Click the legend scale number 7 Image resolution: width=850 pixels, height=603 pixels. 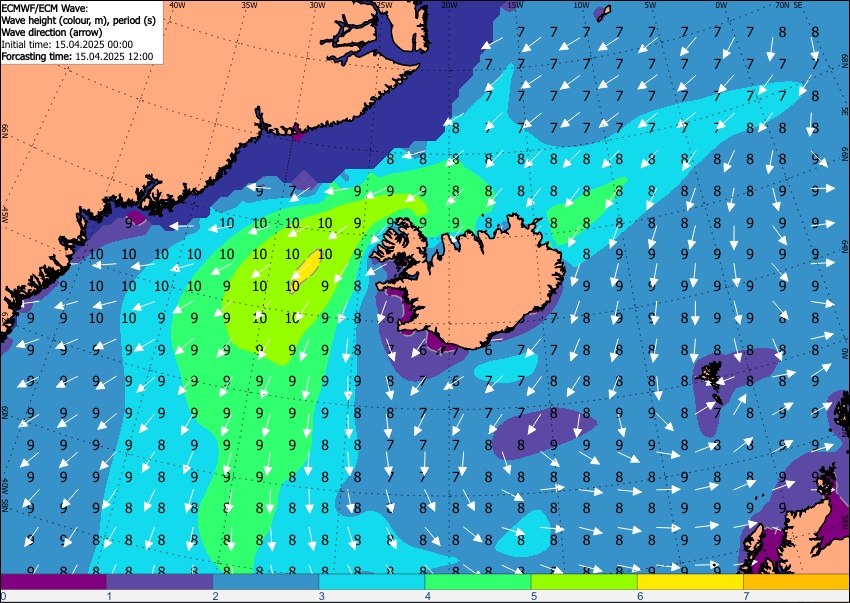[x=746, y=596]
